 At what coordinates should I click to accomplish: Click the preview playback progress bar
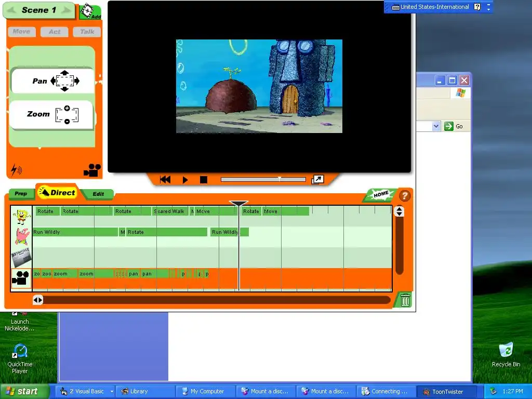pyautogui.click(x=263, y=179)
